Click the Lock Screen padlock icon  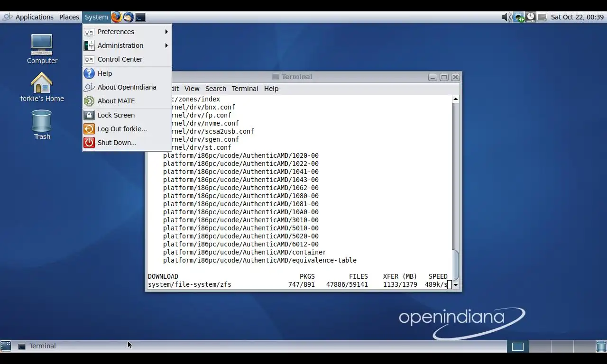pos(89,115)
